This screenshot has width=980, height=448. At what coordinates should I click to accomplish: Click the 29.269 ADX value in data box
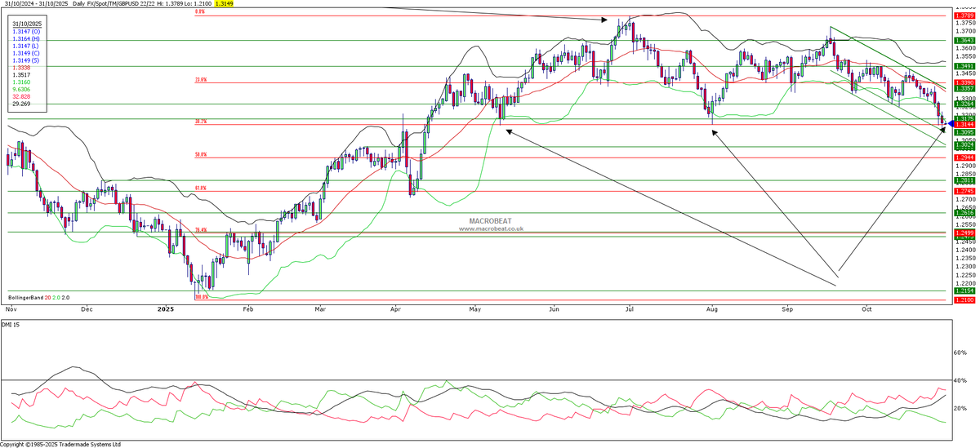point(21,105)
